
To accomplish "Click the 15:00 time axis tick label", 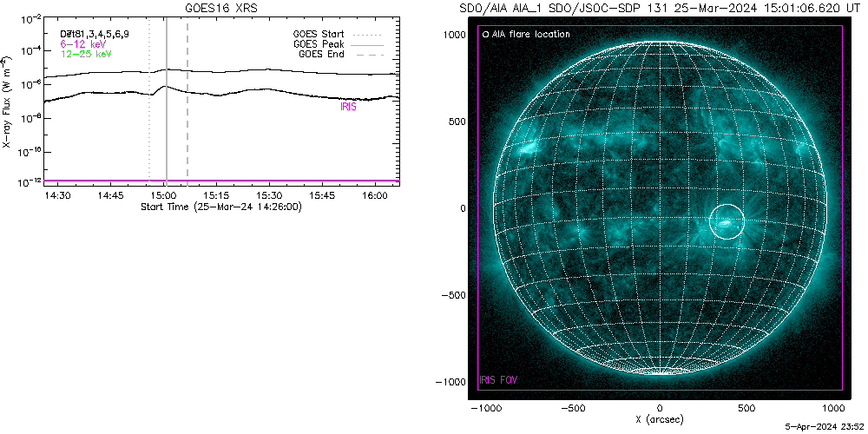I will pyautogui.click(x=164, y=196).
